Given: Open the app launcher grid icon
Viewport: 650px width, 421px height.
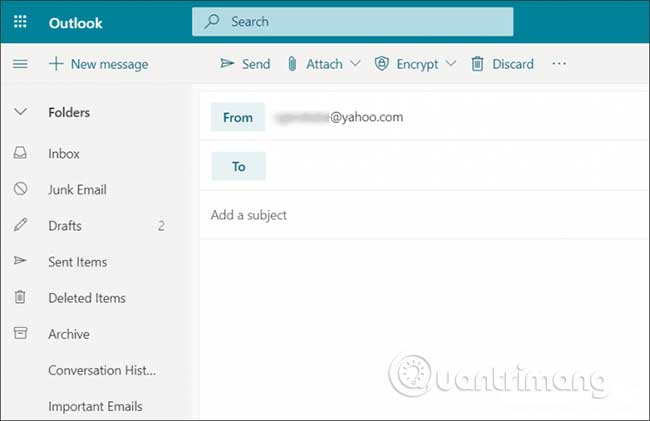Looking at the screenshot, I should (x=20, y=22).
